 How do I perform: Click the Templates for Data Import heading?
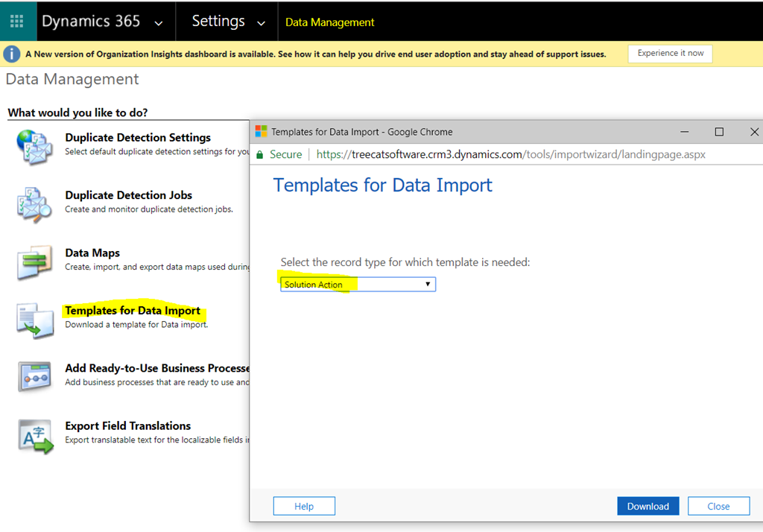tap(382, 186)
